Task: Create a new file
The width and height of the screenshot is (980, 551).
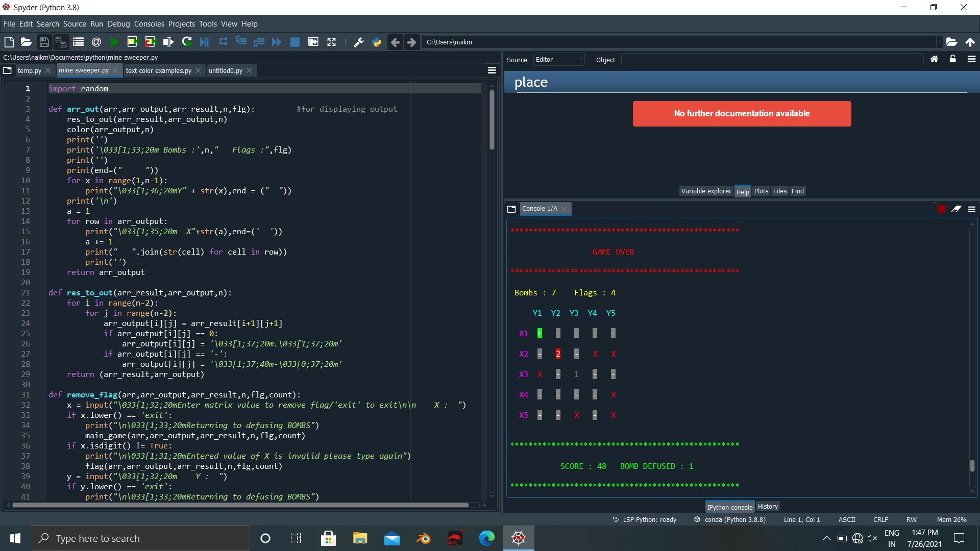Action: [9, 42]
